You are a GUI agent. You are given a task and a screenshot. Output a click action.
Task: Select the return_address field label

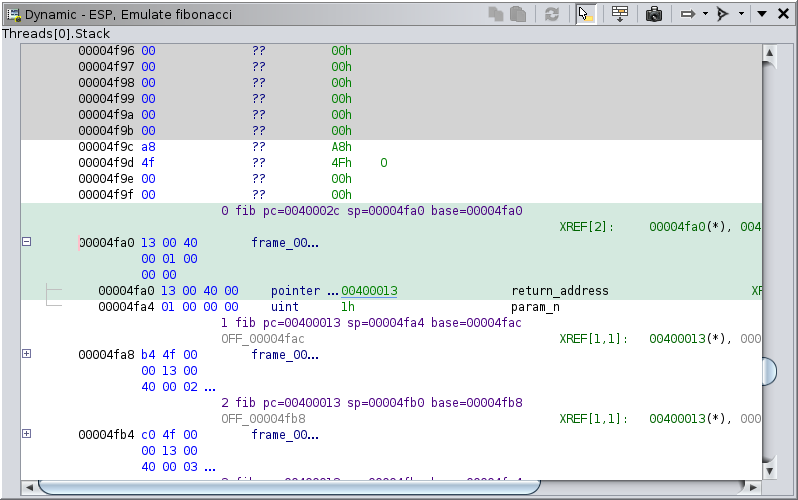(x=559, y=291)
